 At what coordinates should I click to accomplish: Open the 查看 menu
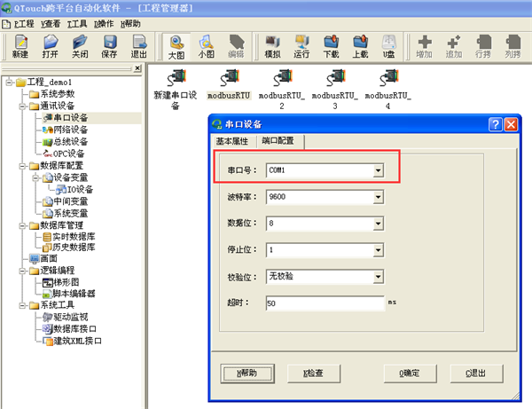51,24
